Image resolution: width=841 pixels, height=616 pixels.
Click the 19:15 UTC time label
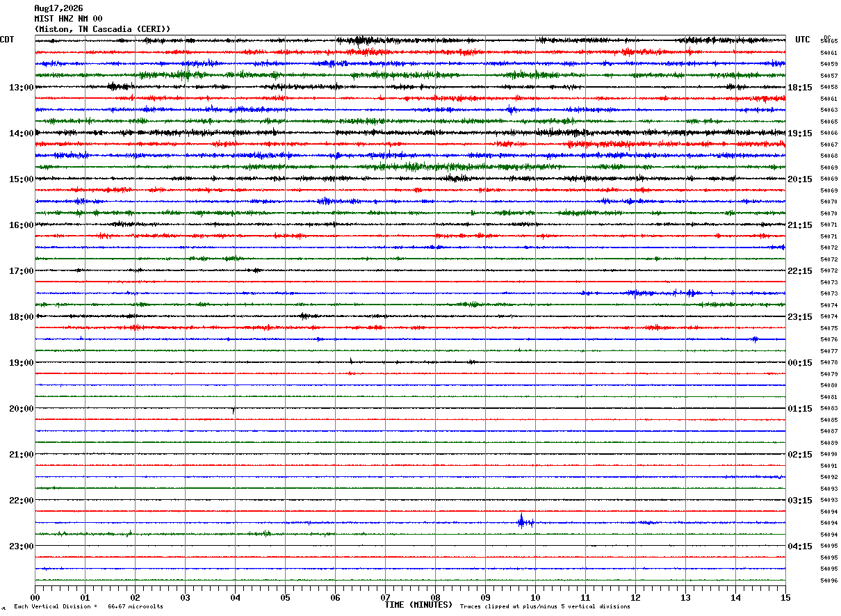click(800, 133)
